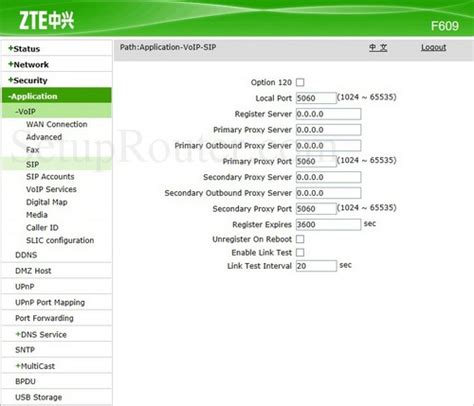Viewport: 474px width, 406px height.
Task: Expand the Security menu section
Action: click(x=28, y=80)
